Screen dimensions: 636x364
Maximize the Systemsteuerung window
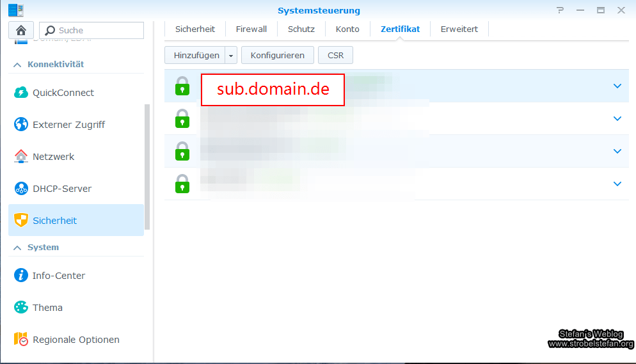click(x=601, y=10)
